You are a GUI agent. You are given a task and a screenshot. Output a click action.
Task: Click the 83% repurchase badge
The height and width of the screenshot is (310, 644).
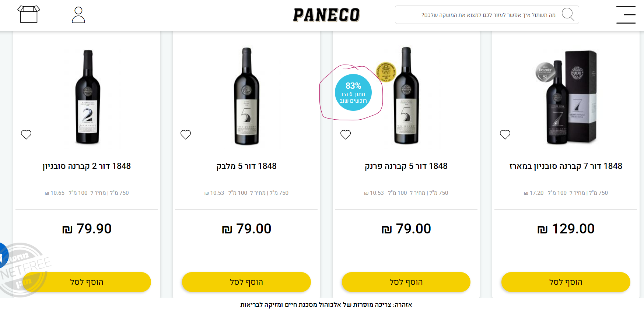point(353,93)
